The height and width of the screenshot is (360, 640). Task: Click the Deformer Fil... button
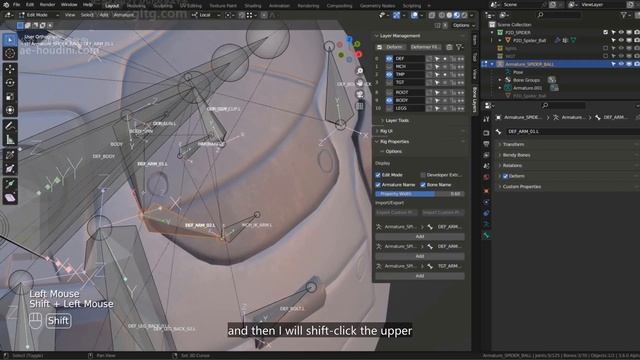[425, 47]
